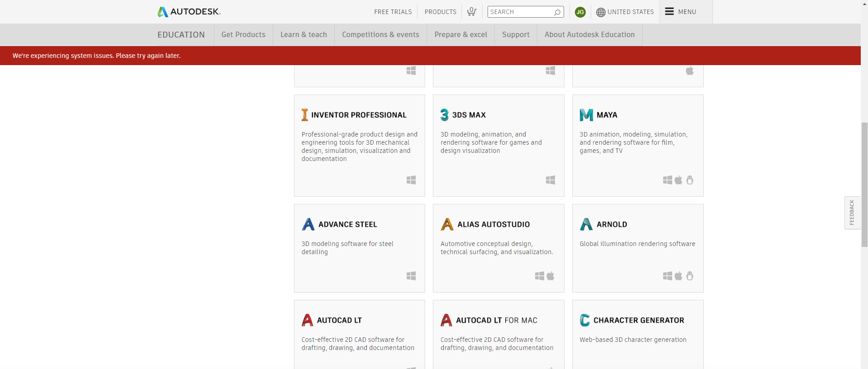Viewport: 868px width, 369px height.
Task: Open Competitions & events menu
Action: coord(380,35)
